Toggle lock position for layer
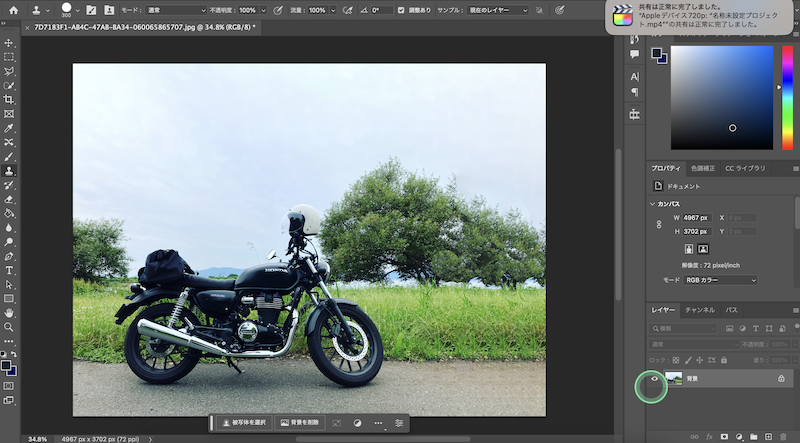800x443 pixels. pyautogui.click(x=699, y=360)
